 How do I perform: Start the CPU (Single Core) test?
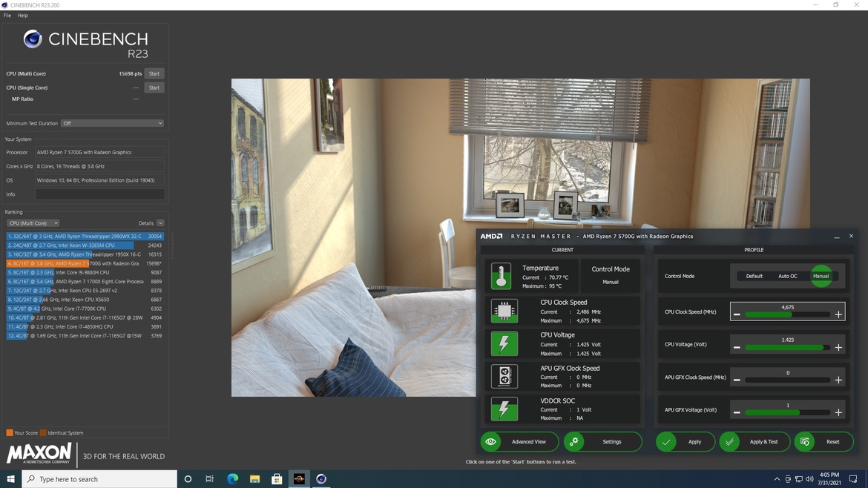pyautogui.click(x=154, y=88)
